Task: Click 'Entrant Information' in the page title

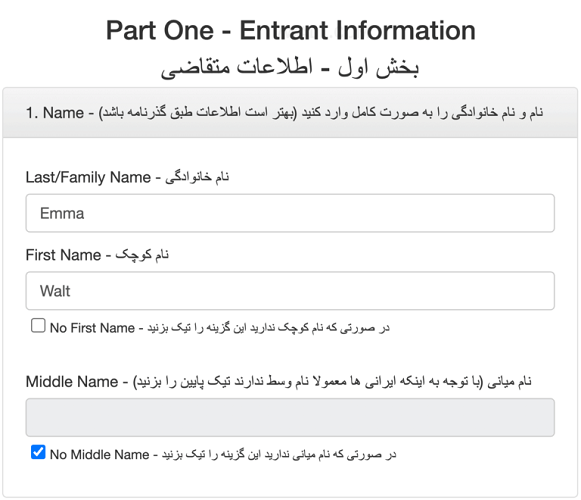Action: (358, 30)
